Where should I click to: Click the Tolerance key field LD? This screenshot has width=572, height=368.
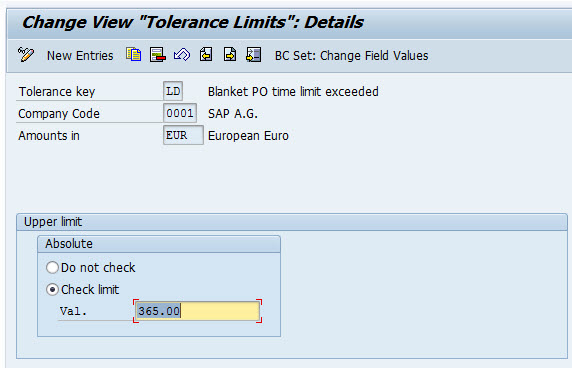pyautogui.click(x=173, y=91)
